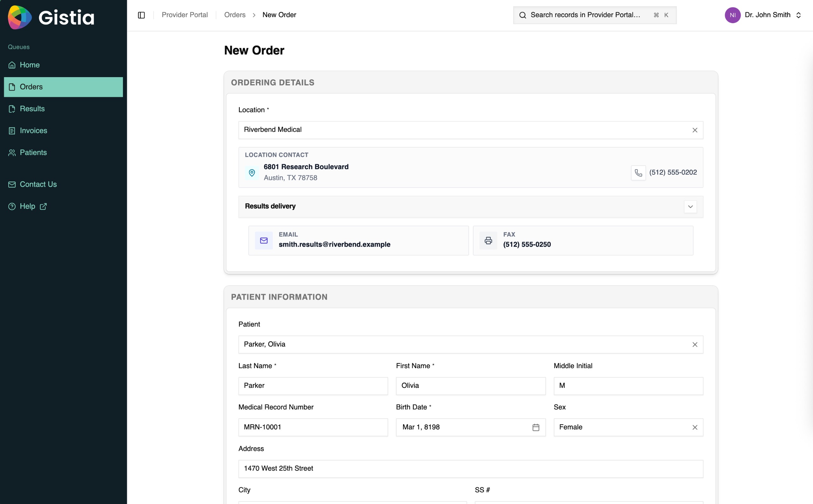Click the phone icon beside (512) 555-0202
813x504 pixels.
click(x=638, y=173)
